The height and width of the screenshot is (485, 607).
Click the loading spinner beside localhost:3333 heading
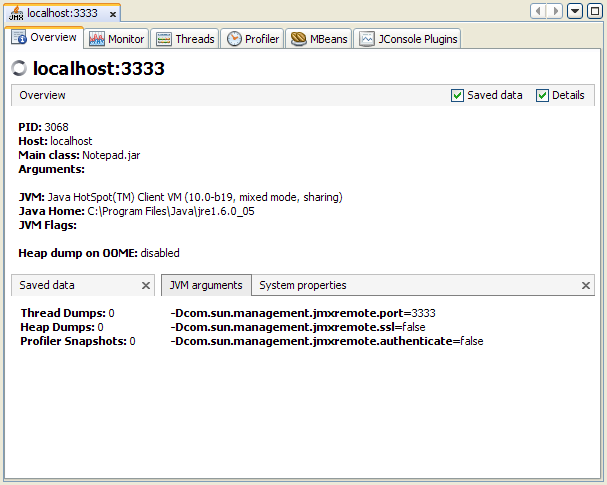19,69
